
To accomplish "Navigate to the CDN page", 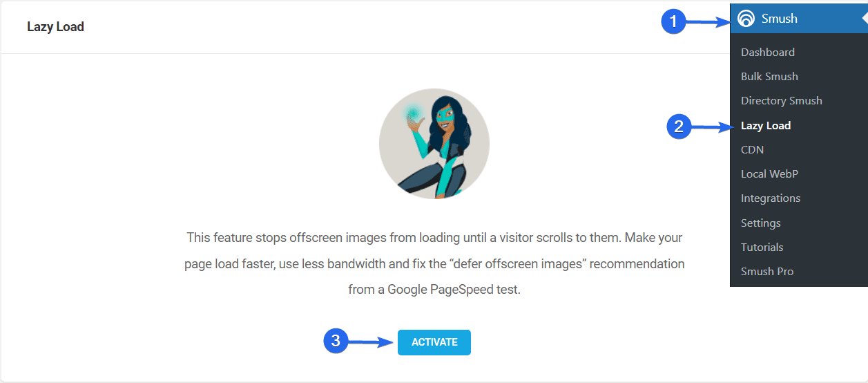I will (x=752, y=149).
